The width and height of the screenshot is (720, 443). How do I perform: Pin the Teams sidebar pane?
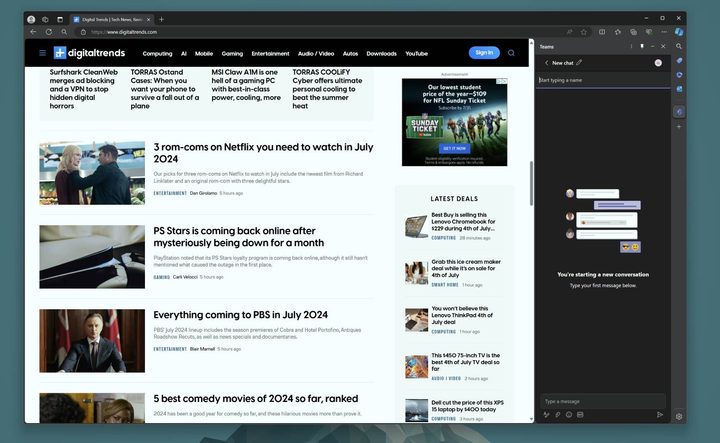(x=642, y=46)
